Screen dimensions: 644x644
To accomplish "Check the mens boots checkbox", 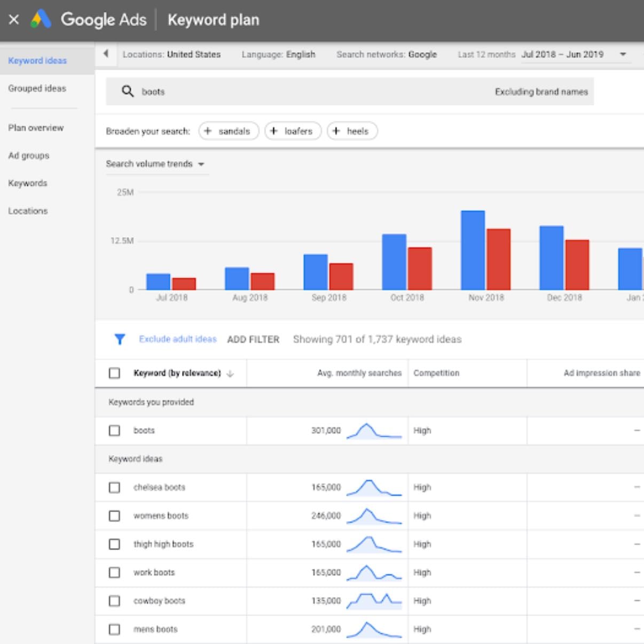I will (114, 629).
